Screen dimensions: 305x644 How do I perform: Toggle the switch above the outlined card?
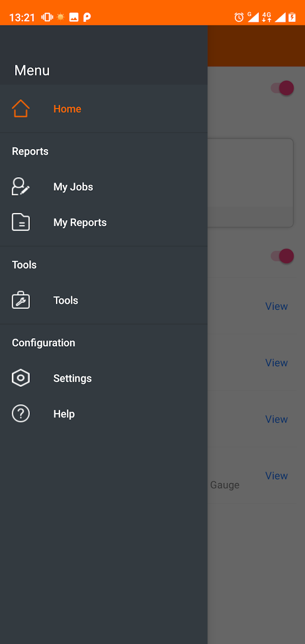[x=282, y=88]
